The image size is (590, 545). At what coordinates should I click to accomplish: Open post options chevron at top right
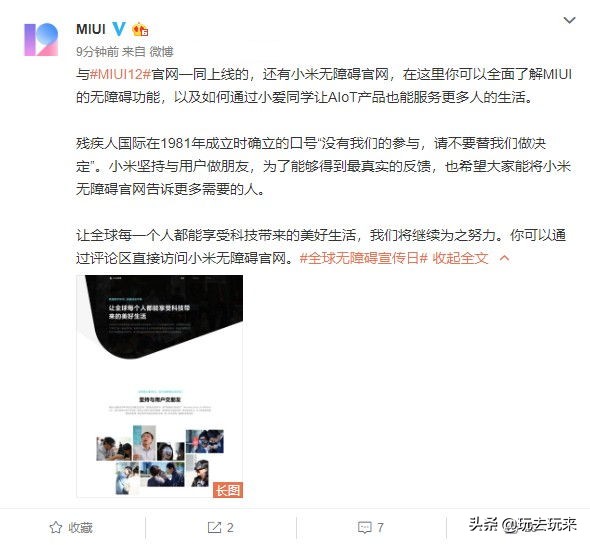coord(569,20)
